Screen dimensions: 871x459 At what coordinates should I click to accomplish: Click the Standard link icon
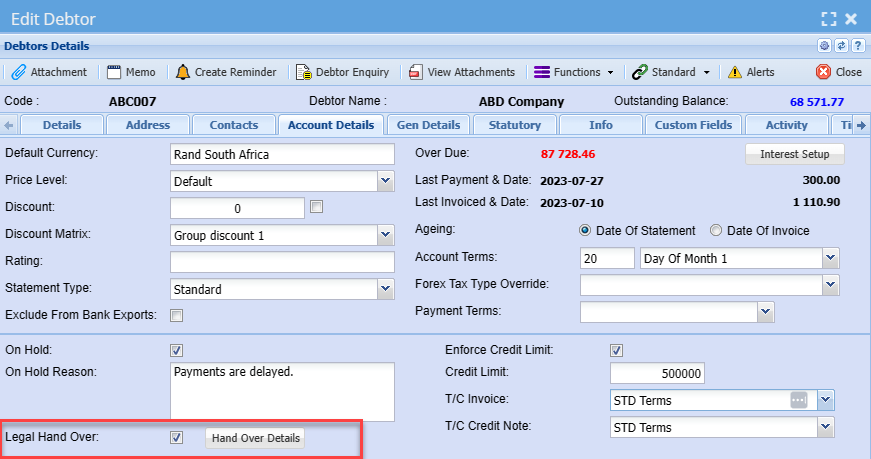tap(639, 72)
